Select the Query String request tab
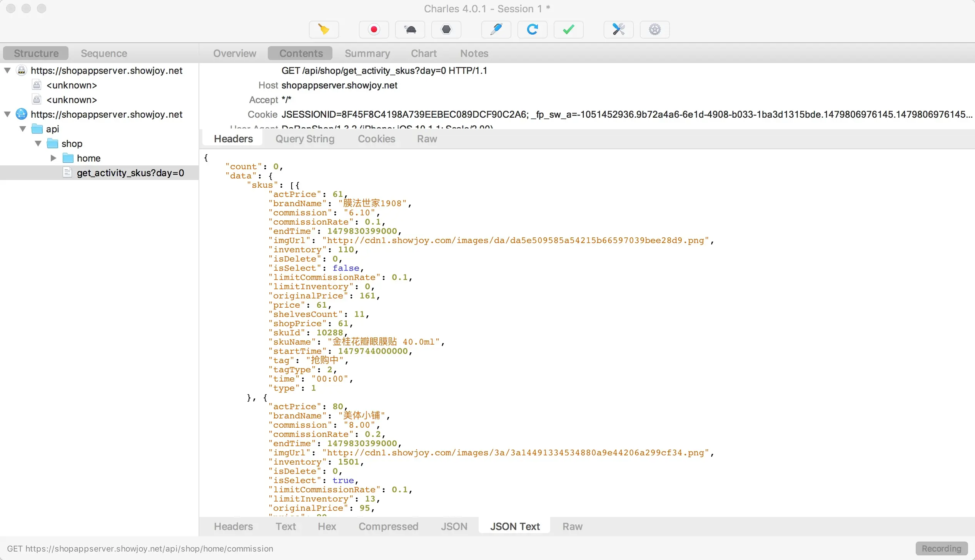The height and width of the screenshot is (560, 975). pos(305,139)
